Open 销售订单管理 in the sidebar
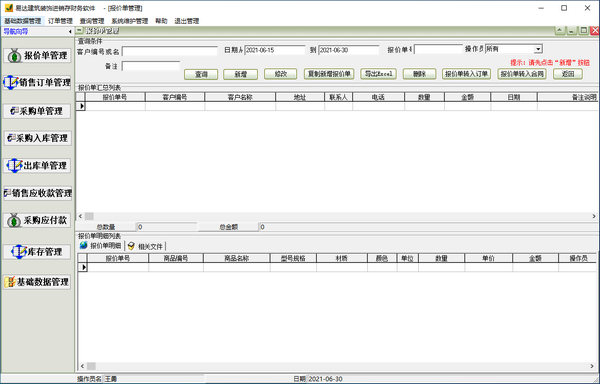Screen dimensions: 600x384 37,83
